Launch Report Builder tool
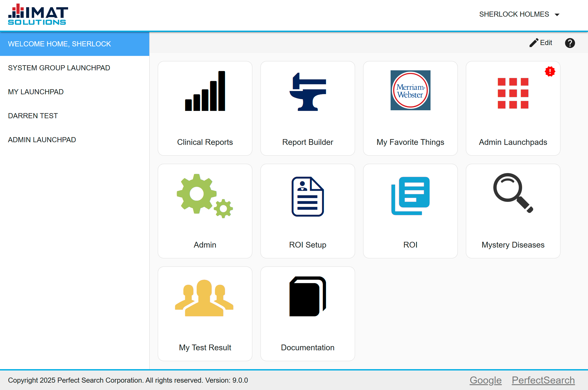 tap(308, 108)
